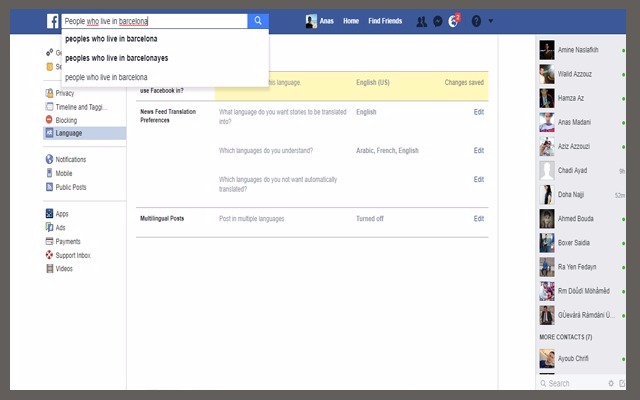The image size is (640, 400).
Task: Select suggestion 'peoples who live in barcelonayes'
Action: click(x=118, y=58)
